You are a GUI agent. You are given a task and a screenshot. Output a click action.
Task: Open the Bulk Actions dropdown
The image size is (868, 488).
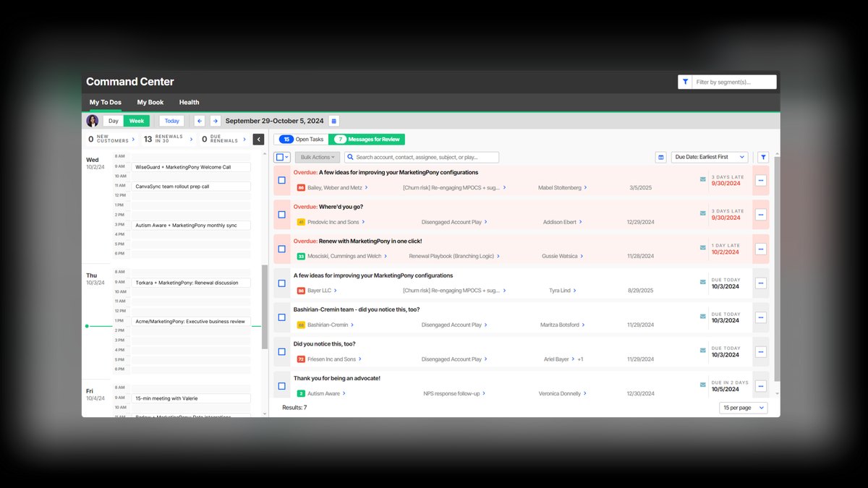point(318,157)
